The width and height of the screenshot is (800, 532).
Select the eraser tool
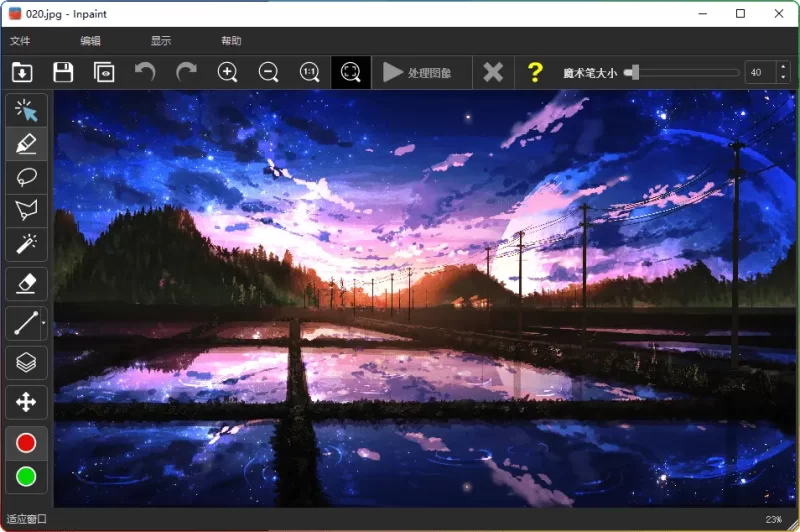click(x=27, y=284)
